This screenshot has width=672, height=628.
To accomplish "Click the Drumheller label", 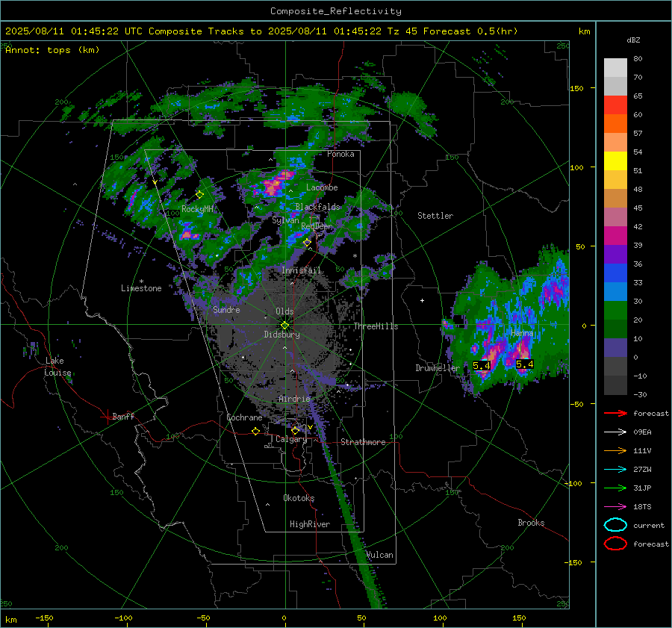I will tap(438, 368).
